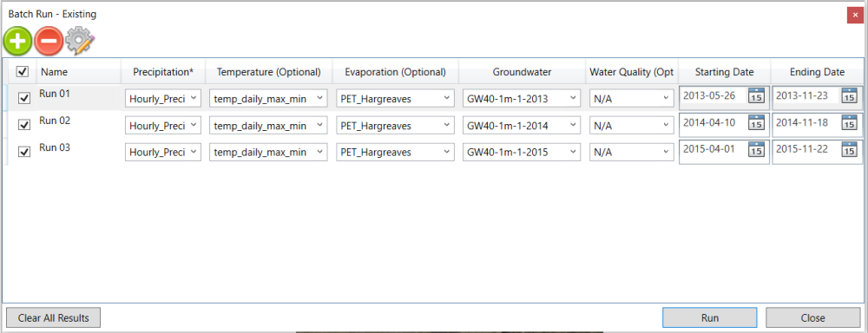Toggle the select-all checkbox in header

(x=23, y=72)
